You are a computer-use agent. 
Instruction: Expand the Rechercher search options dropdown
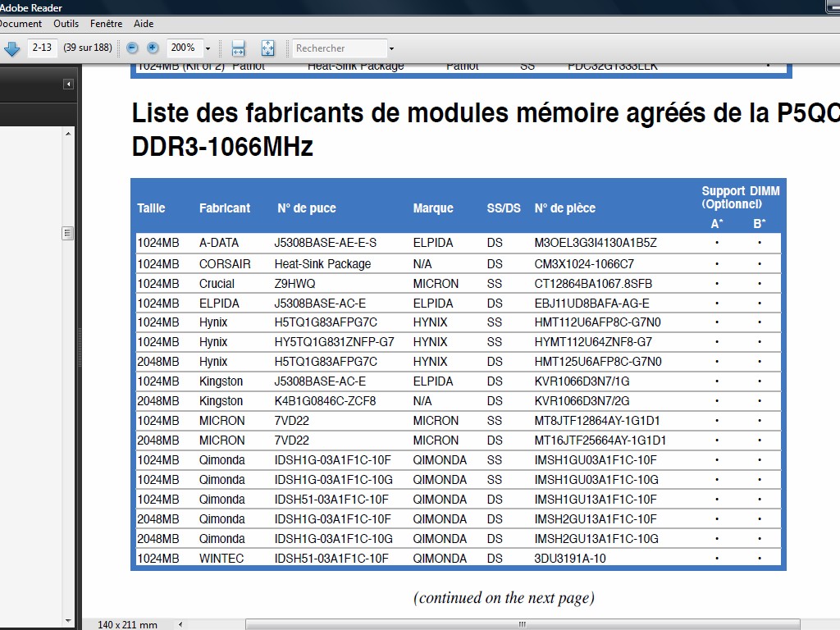pos(391,48)
